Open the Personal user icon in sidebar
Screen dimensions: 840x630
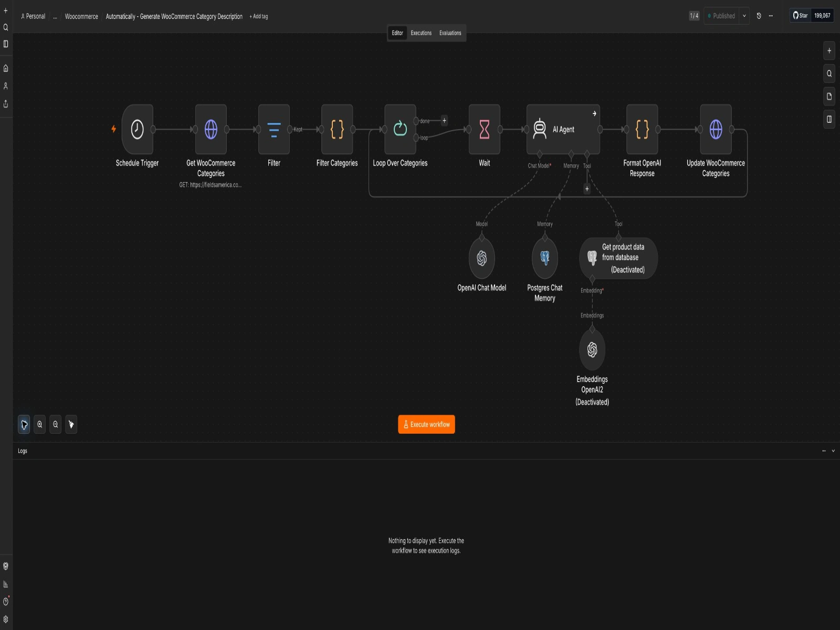(6, 86)
